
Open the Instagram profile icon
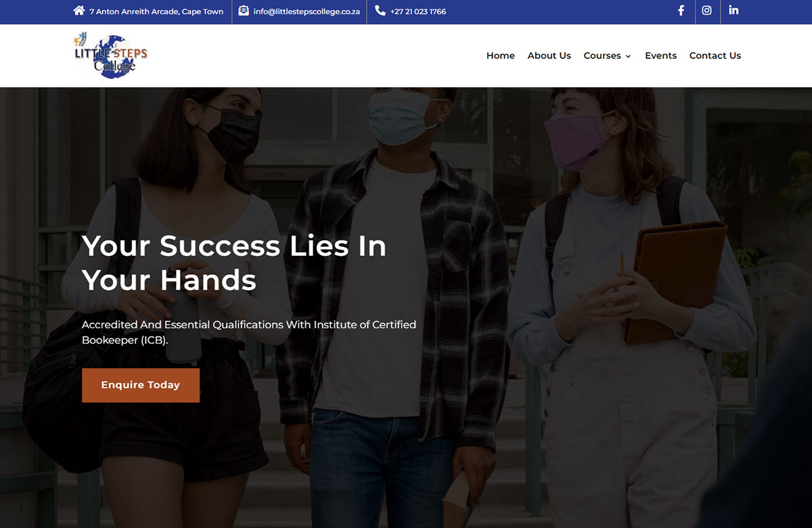click(706, 11)
